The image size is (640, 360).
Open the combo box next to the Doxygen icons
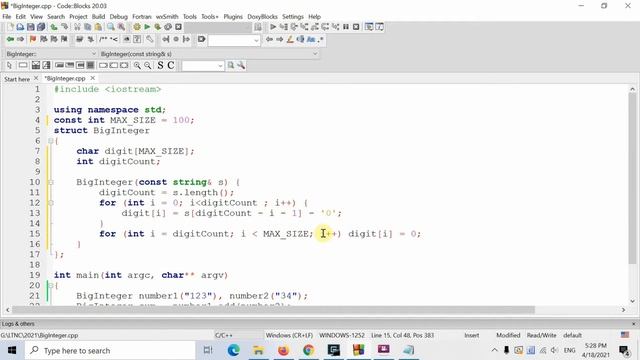[x=234, y=40]
